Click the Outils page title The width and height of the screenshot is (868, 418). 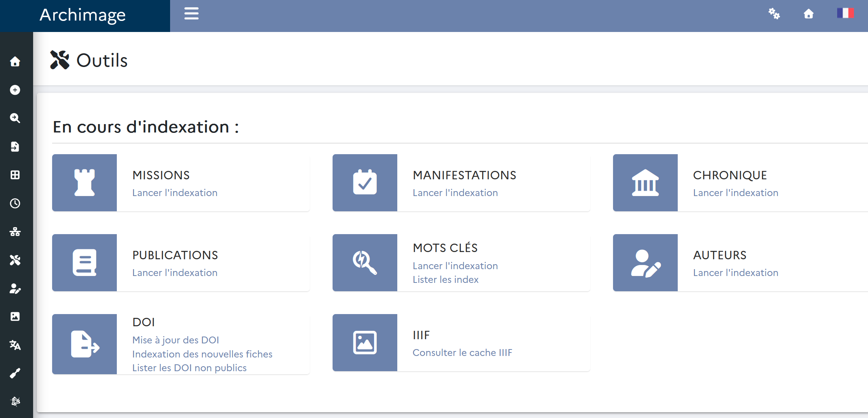[x=102, y=60]
